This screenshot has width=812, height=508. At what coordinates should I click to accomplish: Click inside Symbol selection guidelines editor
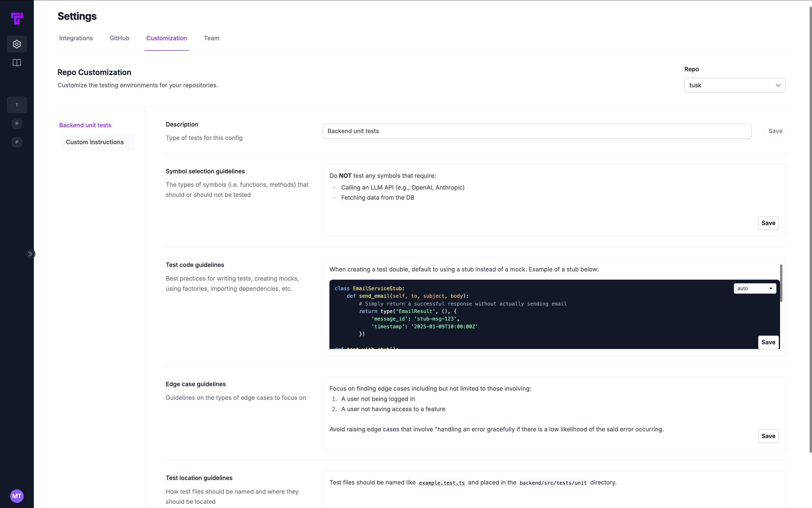click(x=554, y=200)
